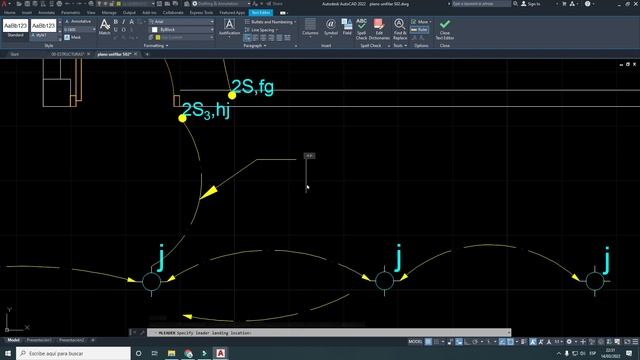The image size is (640, 360).
Task: Select the default paragraph alignment icon
Action: coord(247,38)
